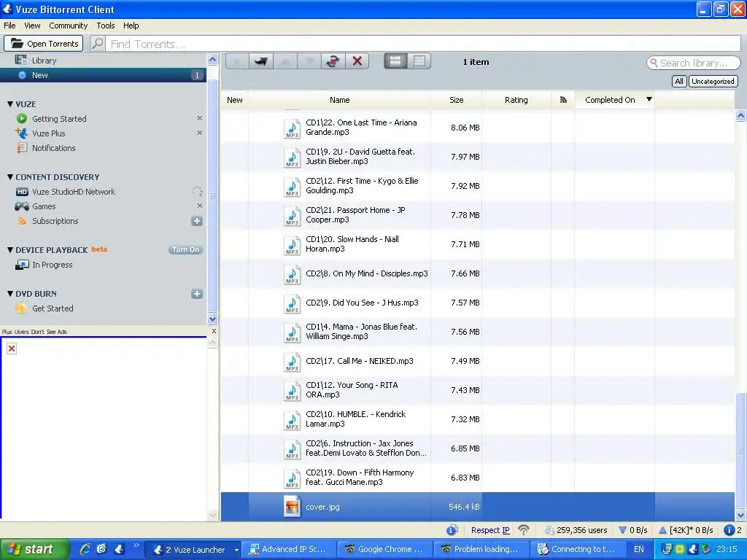Image resolution: width=747 pixels, height=560 pixels.
Task: Sort by the Size column header
Action: coord(457,100)
